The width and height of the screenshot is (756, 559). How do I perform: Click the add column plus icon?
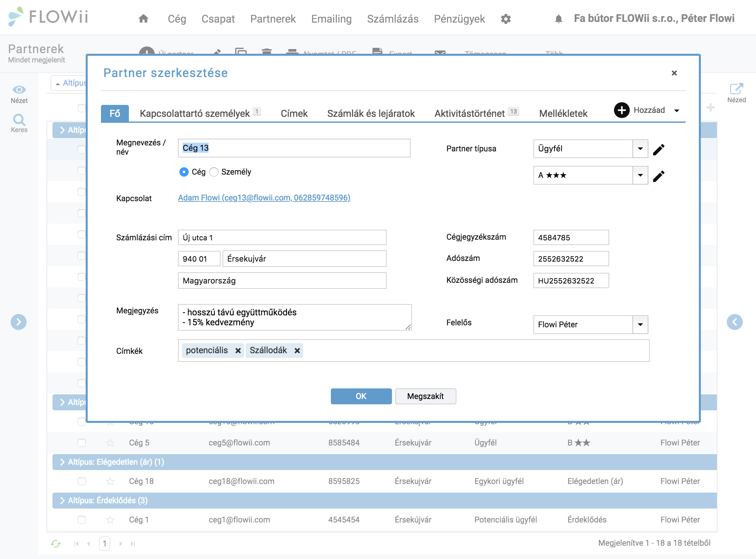(710, 108)
